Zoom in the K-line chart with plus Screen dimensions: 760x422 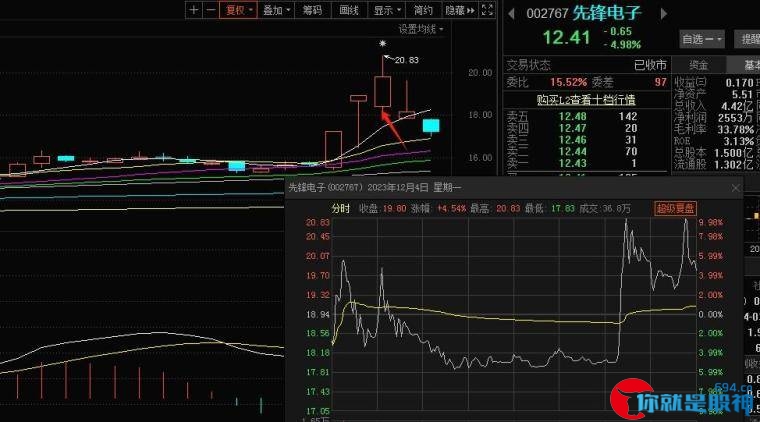[x=193, y=10]
